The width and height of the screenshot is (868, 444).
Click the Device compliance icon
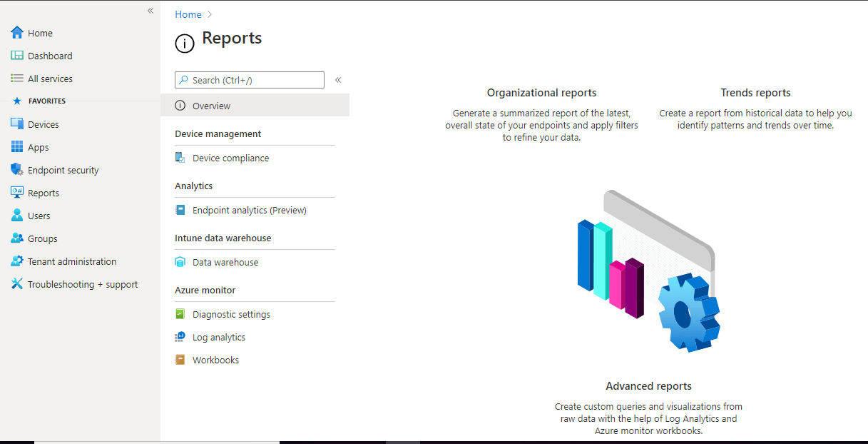click(180, 158)
